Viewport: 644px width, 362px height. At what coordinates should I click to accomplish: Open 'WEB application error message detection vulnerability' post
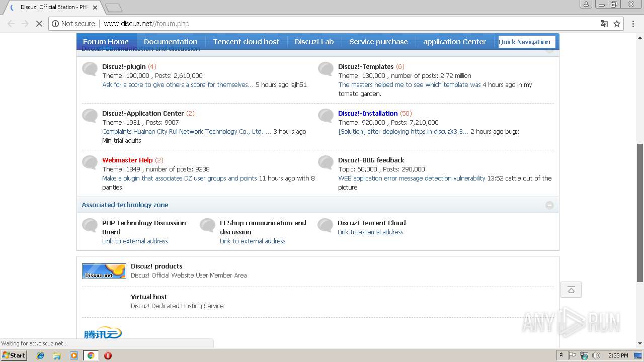412,178
